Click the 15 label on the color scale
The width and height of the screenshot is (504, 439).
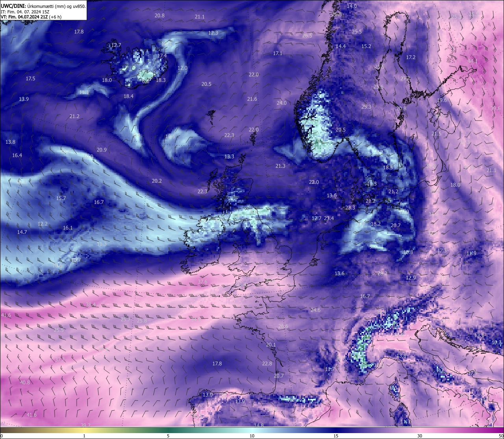point(336,436)
